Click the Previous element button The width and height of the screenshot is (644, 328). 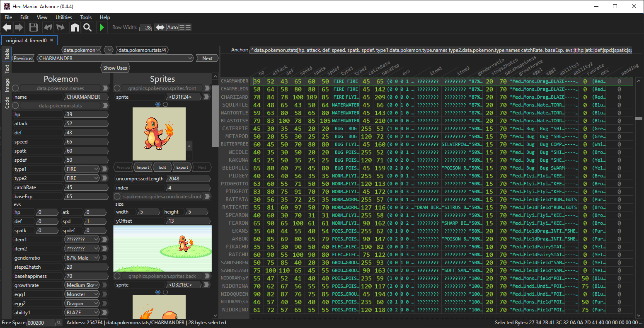tap(23, 58)
